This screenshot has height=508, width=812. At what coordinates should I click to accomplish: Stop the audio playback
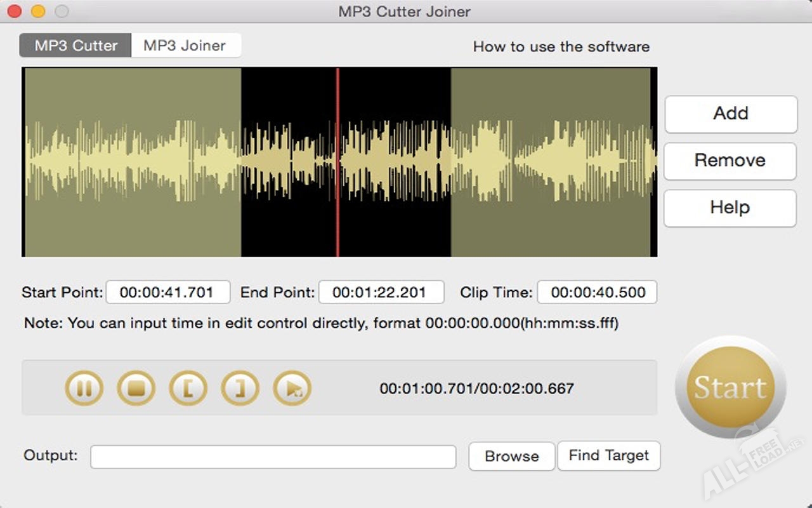(136, 388)
